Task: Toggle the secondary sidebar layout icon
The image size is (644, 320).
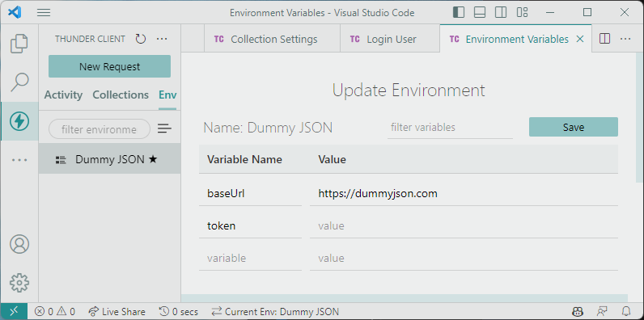Action: (501, 12)
